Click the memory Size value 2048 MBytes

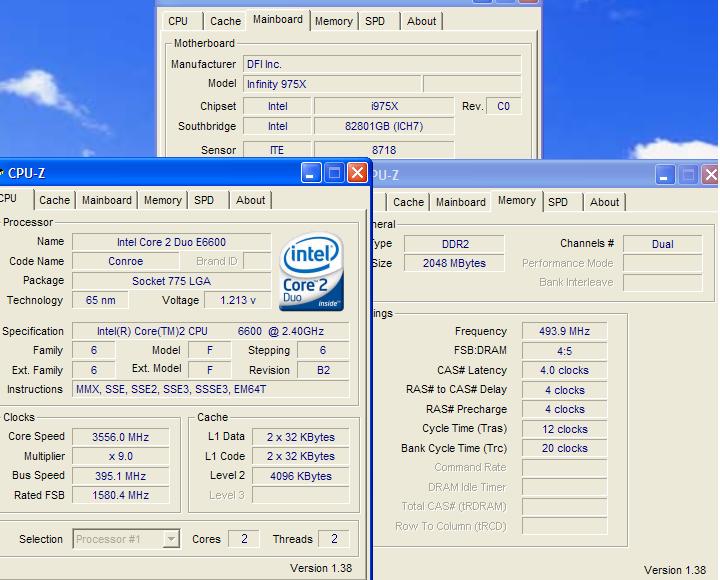point(454,263)
